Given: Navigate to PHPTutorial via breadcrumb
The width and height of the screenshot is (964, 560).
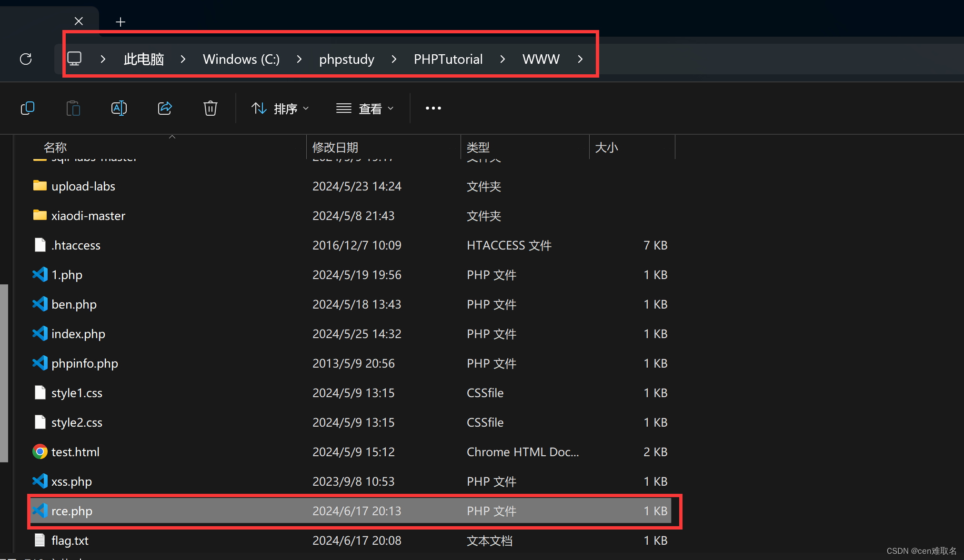Looking at the screenshot, I should (x=448, y=59).
